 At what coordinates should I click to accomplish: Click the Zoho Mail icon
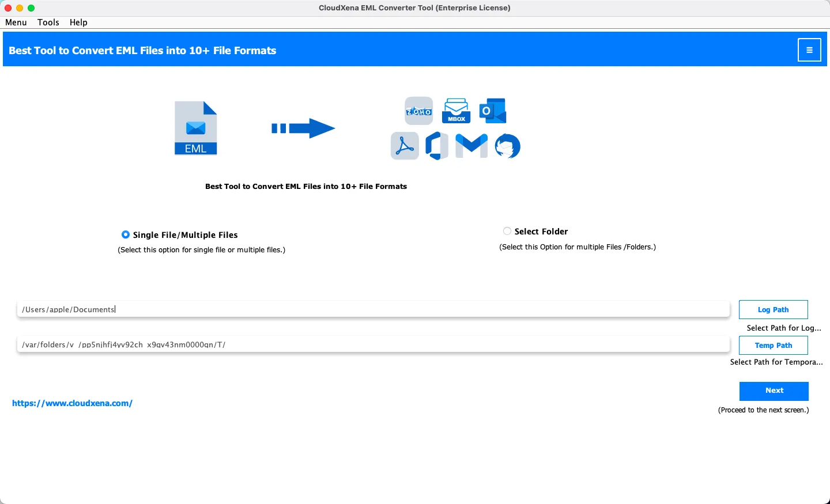pos(419,111)
